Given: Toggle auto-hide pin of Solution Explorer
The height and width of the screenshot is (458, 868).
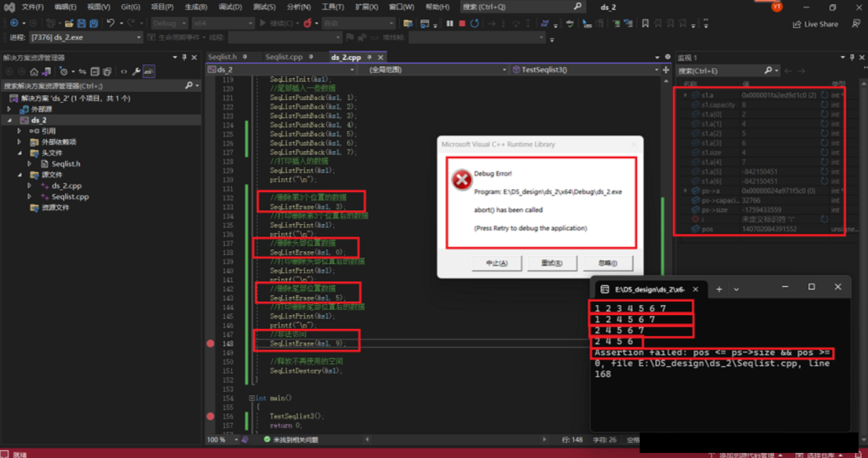Looking at the screenshot, I should [185, 57].
